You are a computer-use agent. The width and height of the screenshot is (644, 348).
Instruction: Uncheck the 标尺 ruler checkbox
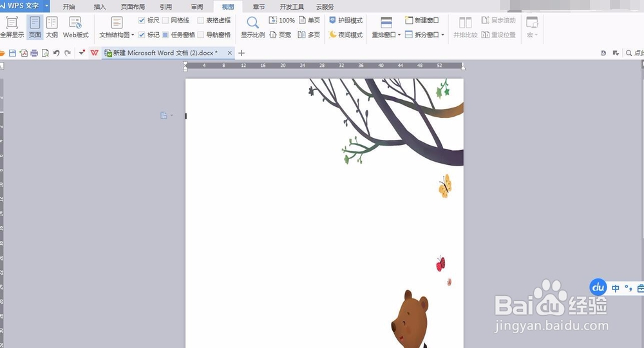coord(142,20)
